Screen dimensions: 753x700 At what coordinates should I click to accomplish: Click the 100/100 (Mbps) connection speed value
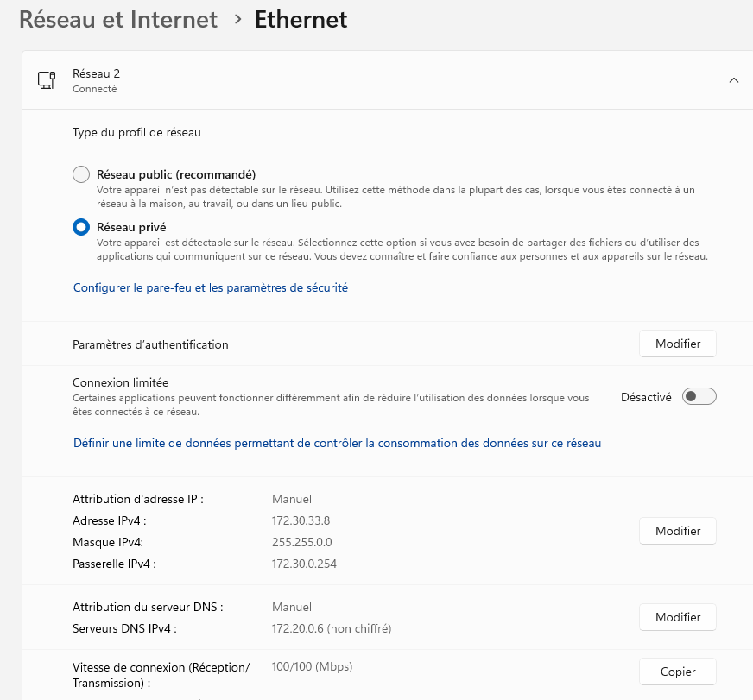(x=312, y=666)
